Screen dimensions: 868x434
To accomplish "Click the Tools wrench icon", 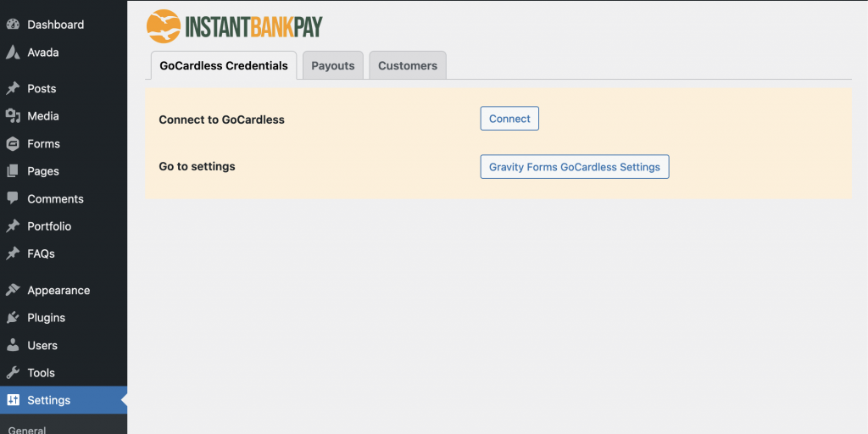I will 13,373.
